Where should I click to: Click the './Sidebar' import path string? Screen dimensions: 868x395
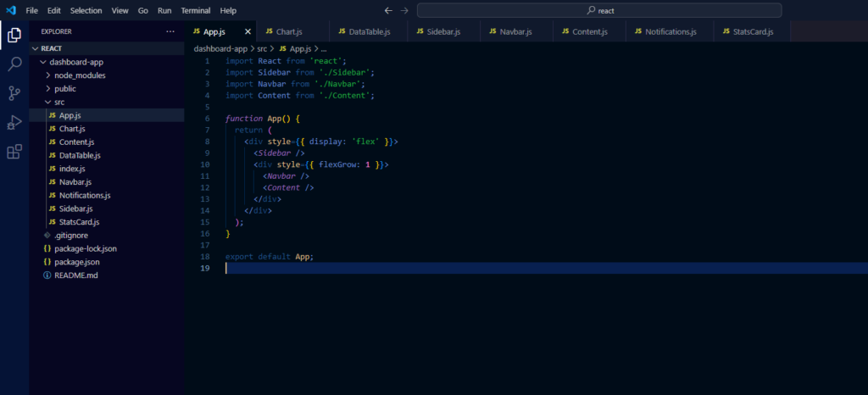(344, 72)
